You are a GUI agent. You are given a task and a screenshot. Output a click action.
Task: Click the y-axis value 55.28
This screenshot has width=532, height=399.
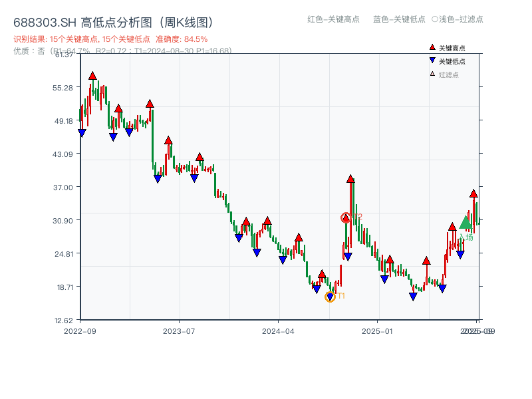[63, 88]
